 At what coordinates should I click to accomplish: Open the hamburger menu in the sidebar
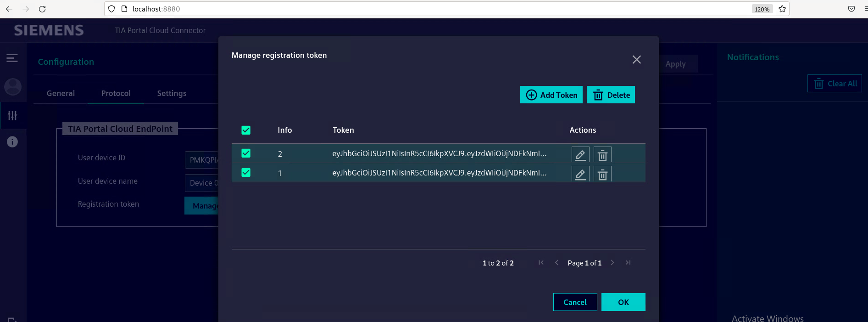coord(12,58)
